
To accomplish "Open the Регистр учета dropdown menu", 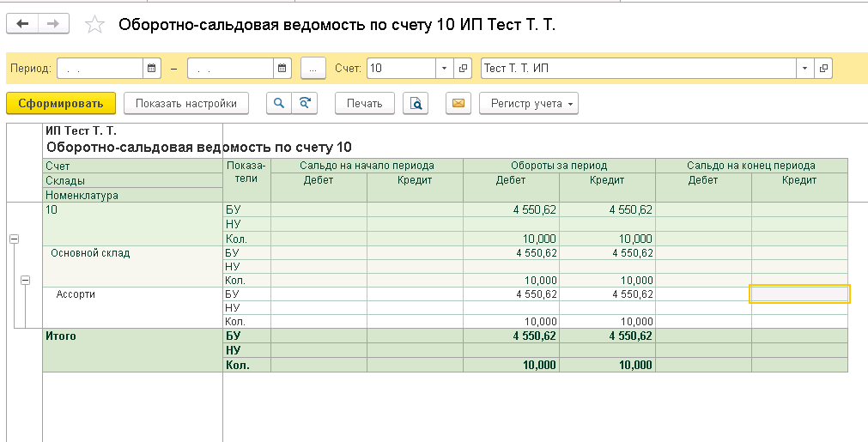I will pyautogui.click(x=529, y=104).
